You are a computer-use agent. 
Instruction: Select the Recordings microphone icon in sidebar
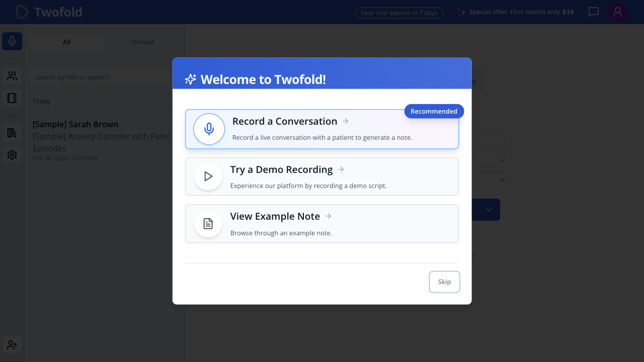(12, 41)
